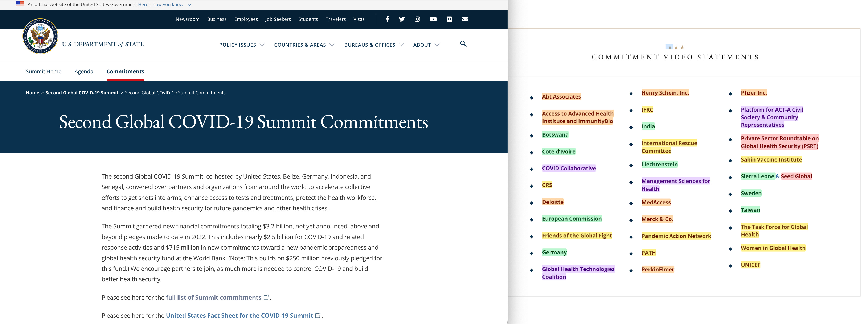This screenshot has width=868, height=324.
Task: Click the US flag icon in the banner
Action: [x=20, y=4]
